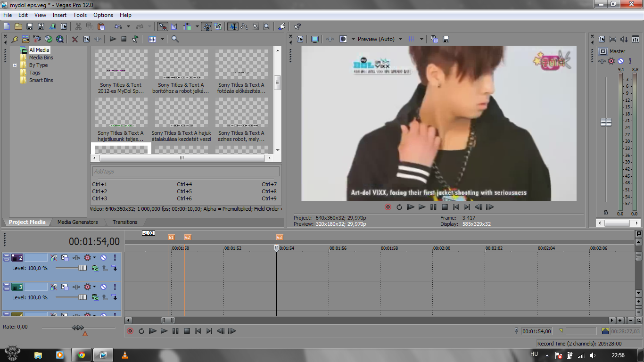Screen dimensions: 644x362
Task: Pause playback in the video preview transport
Action: click(x=433, y=207)
